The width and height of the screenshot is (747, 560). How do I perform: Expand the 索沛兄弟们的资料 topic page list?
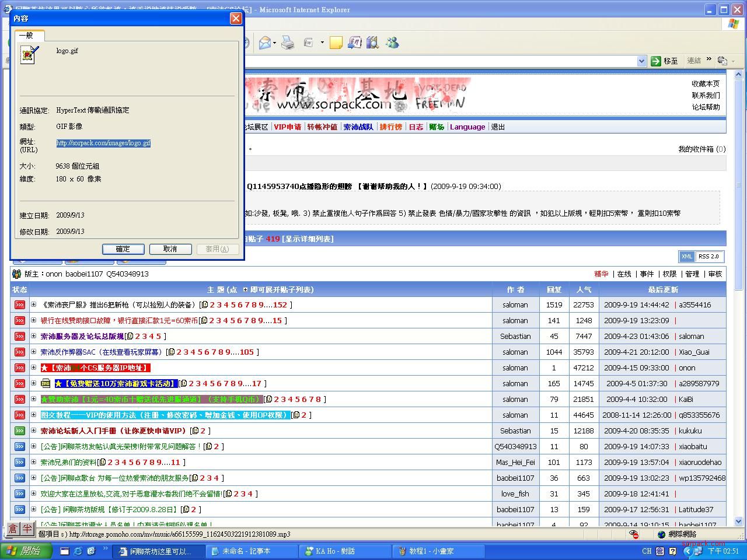click(x=33, y=462)
